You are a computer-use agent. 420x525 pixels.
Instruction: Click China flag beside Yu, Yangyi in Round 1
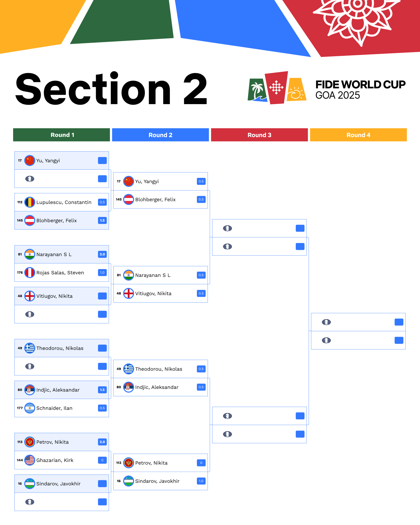pos(30,161)
